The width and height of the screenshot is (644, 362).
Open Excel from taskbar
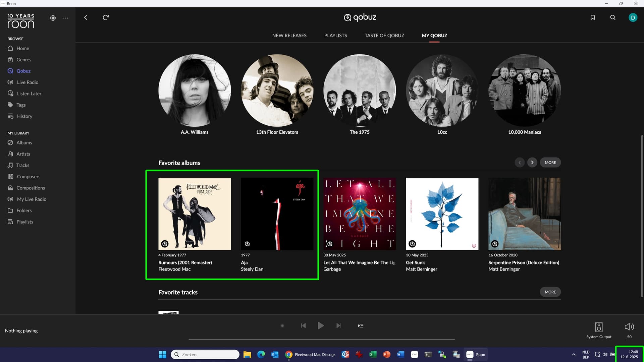point(373,355)
